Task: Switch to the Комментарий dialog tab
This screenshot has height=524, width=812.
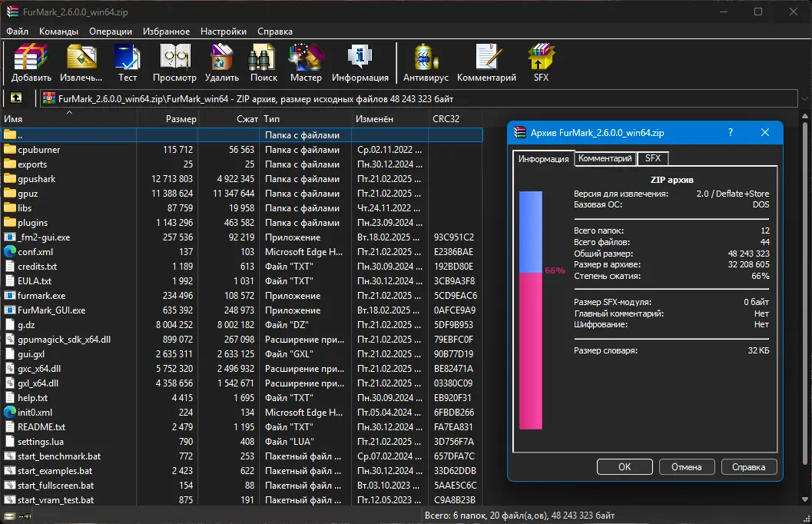Action: point(605,158)
